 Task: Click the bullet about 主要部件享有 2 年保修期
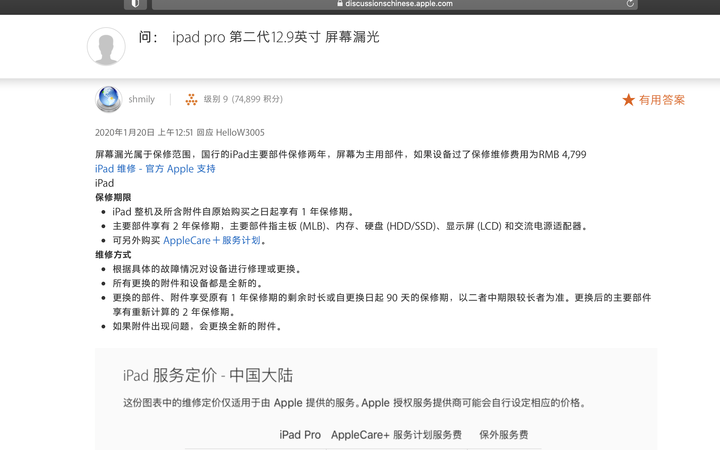pyautogui.click(x=350, y=226)
